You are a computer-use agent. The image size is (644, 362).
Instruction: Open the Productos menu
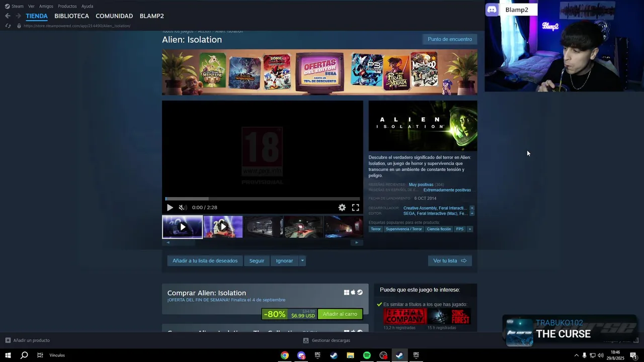(x=67, y=6)
